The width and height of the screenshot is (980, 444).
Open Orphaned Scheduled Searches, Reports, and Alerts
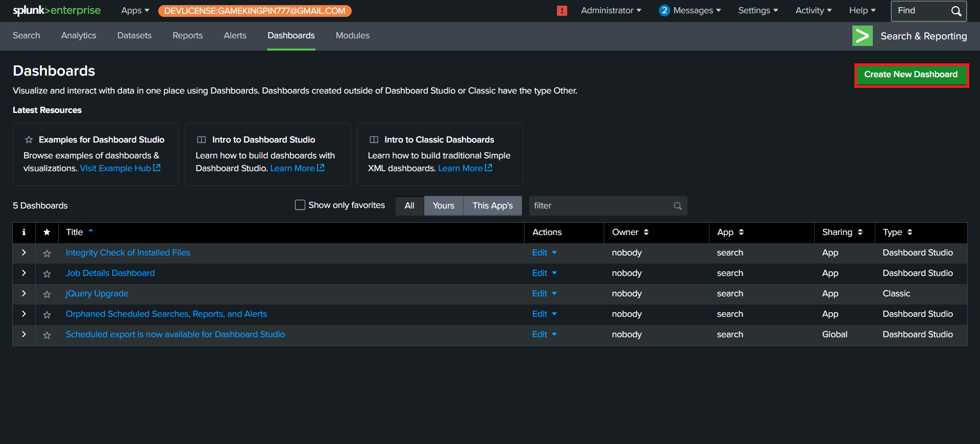pos(166,314)
